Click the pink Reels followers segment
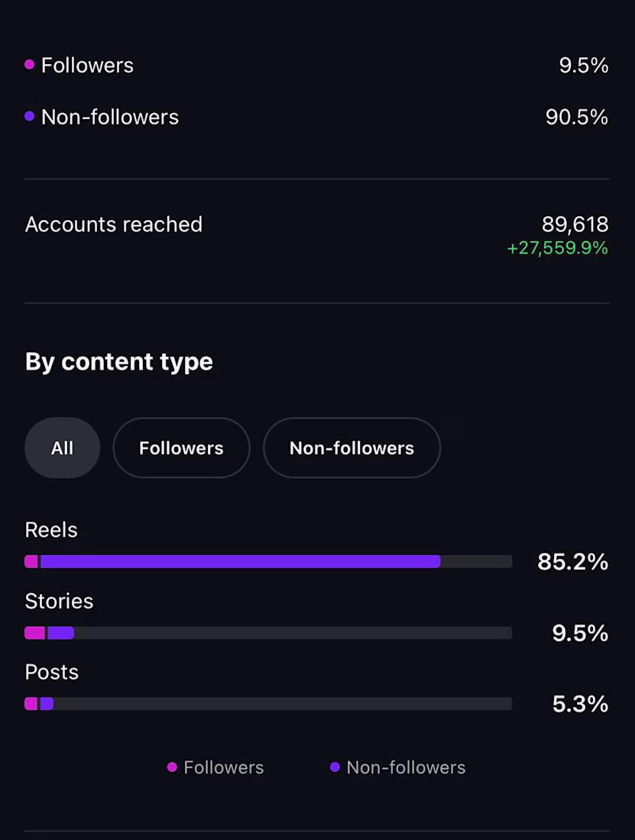 coord(31,562)
